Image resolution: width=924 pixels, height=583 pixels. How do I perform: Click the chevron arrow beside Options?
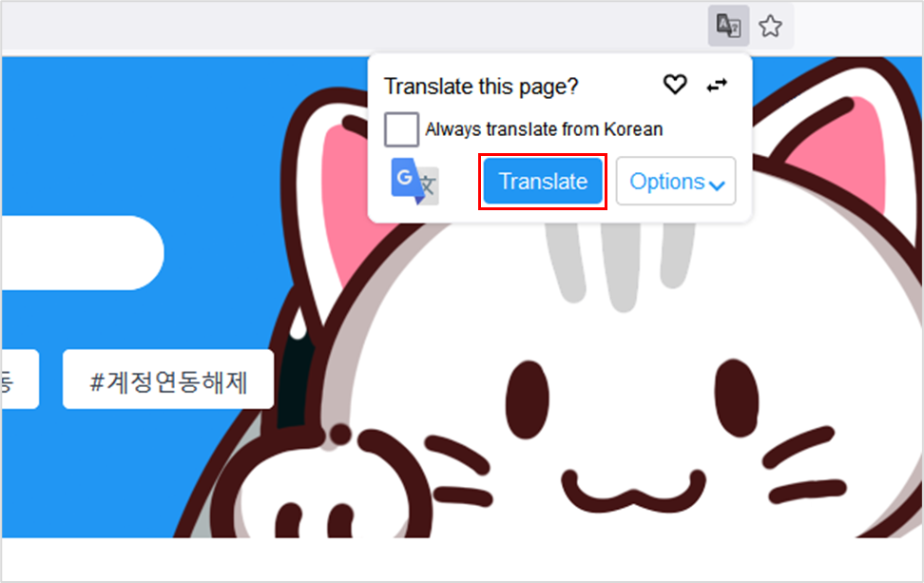pos(717,185)
